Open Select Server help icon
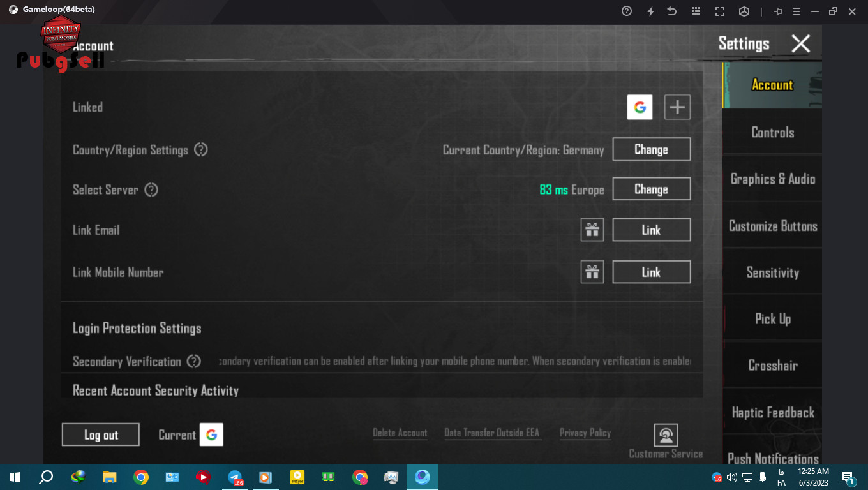This screenshot has height=490, width=868. [x=151, y=189]
